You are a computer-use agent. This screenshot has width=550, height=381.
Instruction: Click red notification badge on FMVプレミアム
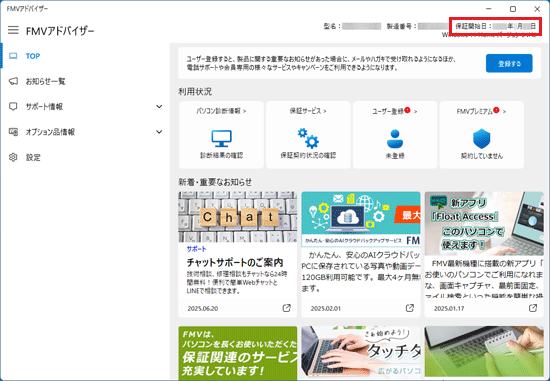(496, 110)
